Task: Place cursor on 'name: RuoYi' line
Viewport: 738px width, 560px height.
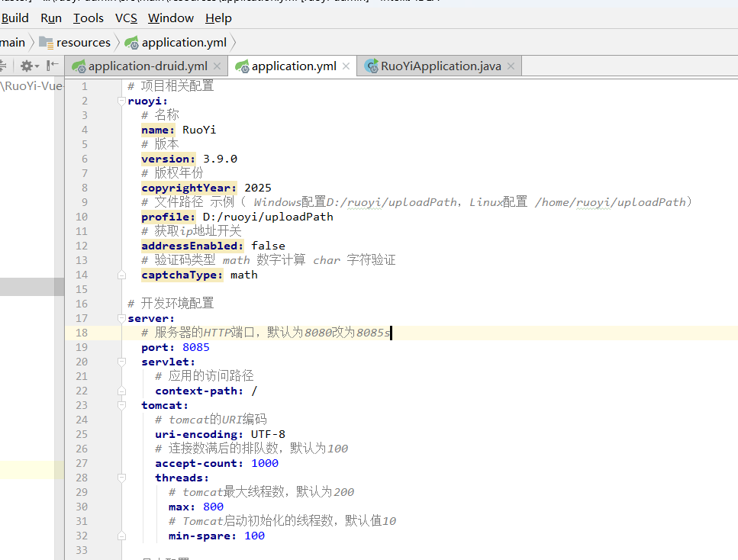Action: (x=179, y=130)
